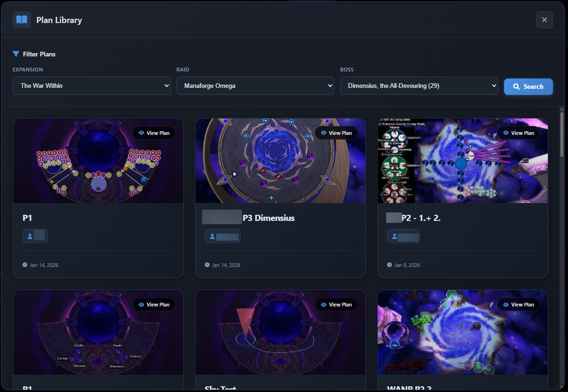
Task: Click the Jan 14 P1 card title
Action: point(27,218)
